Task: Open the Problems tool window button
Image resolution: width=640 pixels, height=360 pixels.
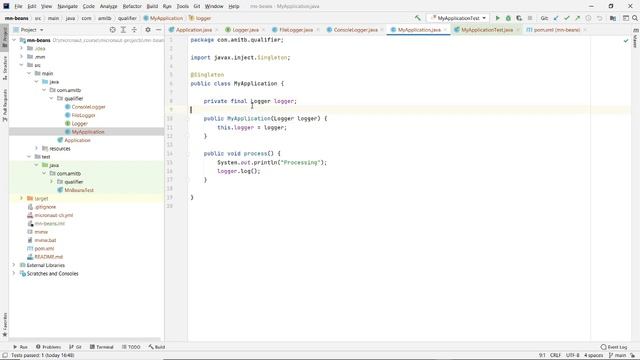Action: click(x=48, y=347)
